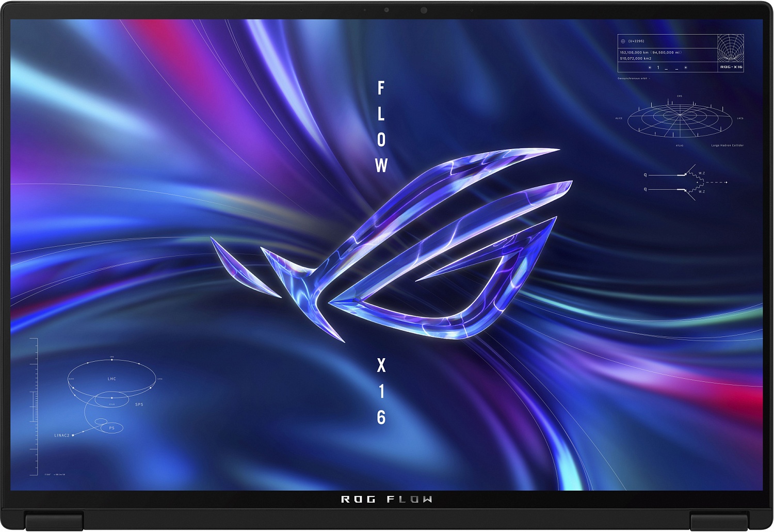Screen dimensions: 774x532
Task: Click the ATLAS label under the ring chart
Action: coord(680,145)
